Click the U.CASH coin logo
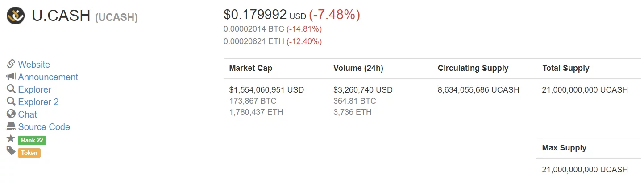The height and width of the screenshot is (187, 644). click(x=16, y=16)
